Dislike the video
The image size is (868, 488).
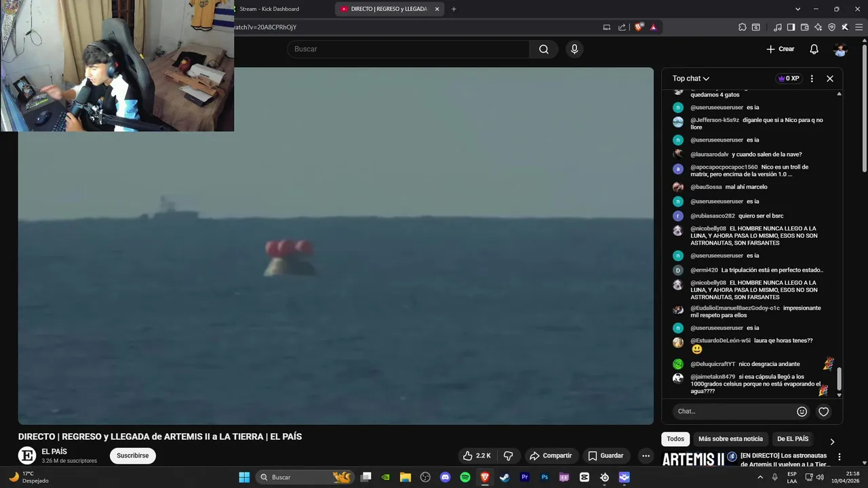[508, 455]
